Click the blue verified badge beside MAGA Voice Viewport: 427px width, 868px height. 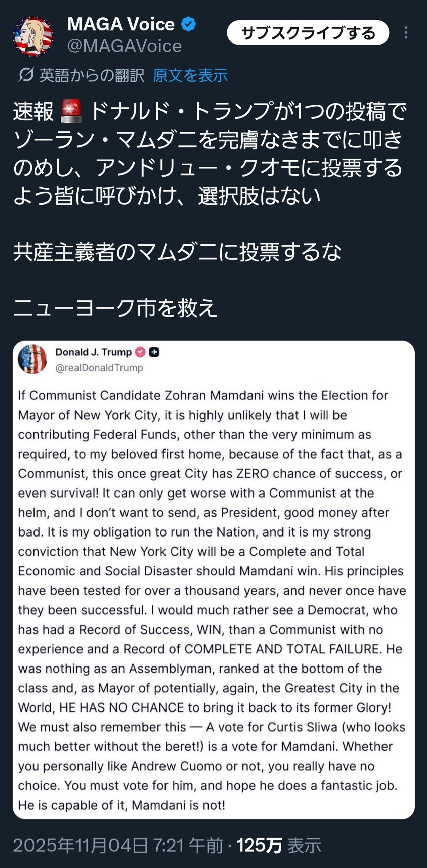(188, 24)
